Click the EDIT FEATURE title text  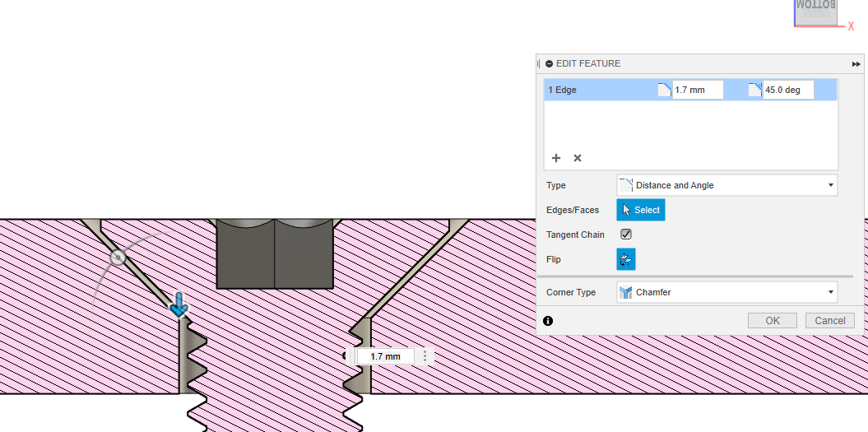[588, 63]
